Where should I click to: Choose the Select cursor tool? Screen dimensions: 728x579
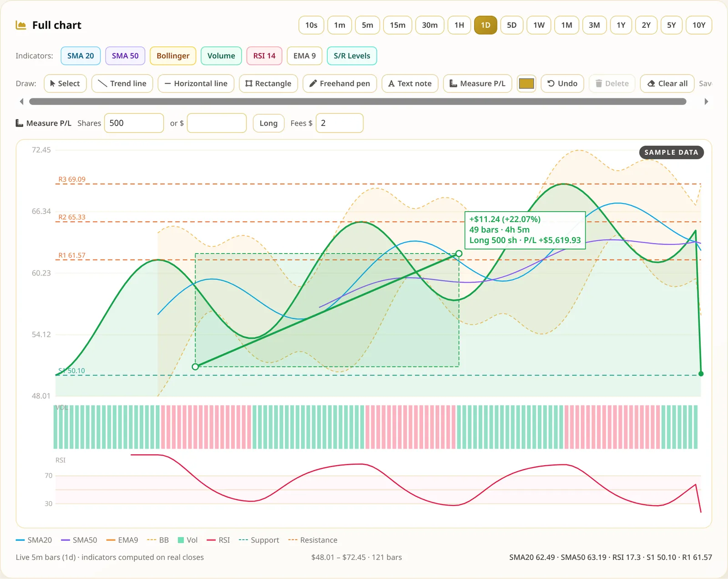[65, 83]
